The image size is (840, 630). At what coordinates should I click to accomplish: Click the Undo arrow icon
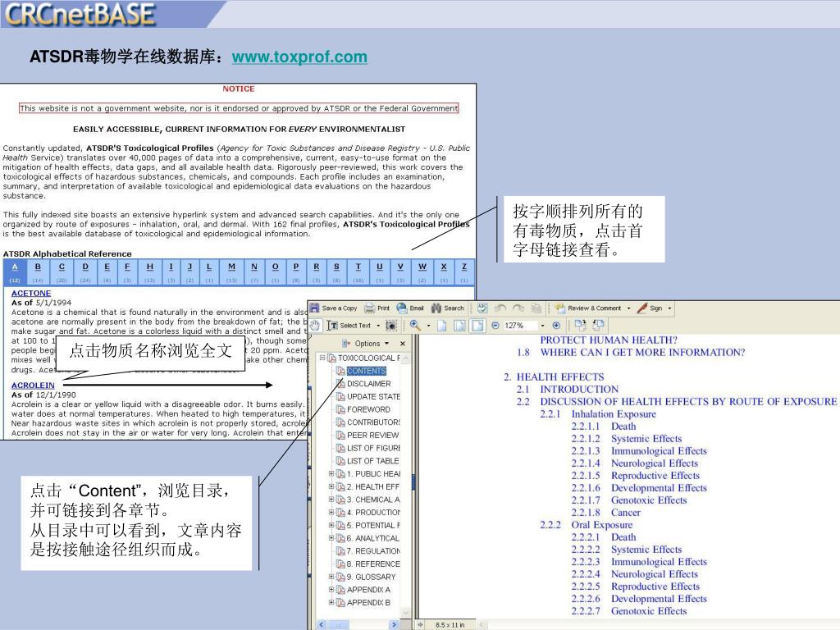[x=500, y=308]
